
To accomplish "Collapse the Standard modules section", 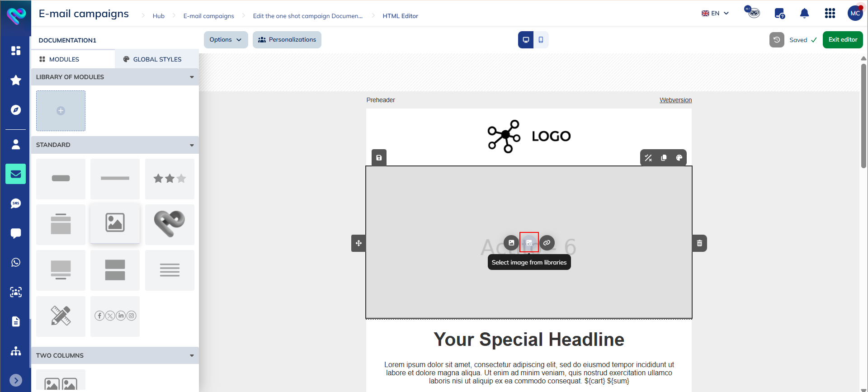I will [x=192, y=145].
